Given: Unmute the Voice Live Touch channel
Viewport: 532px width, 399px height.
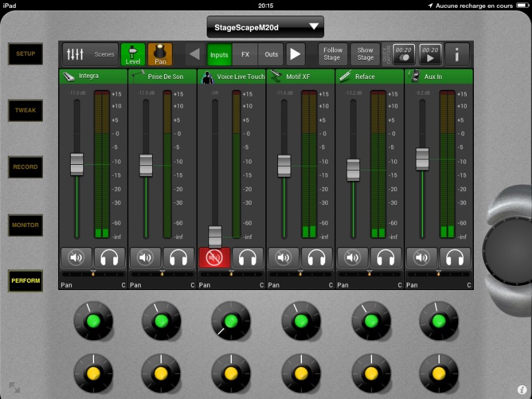Looking at the screenshot, I should 214,258.
